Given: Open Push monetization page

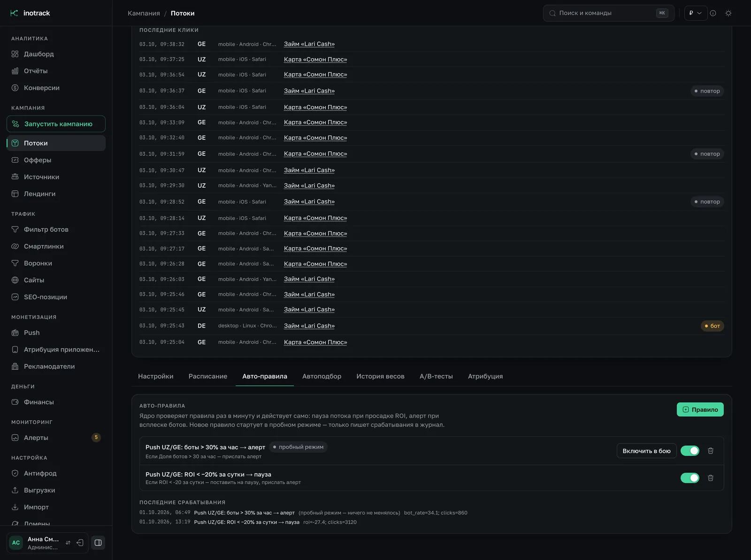Looking at the screenshot, I should pos(56,333).
